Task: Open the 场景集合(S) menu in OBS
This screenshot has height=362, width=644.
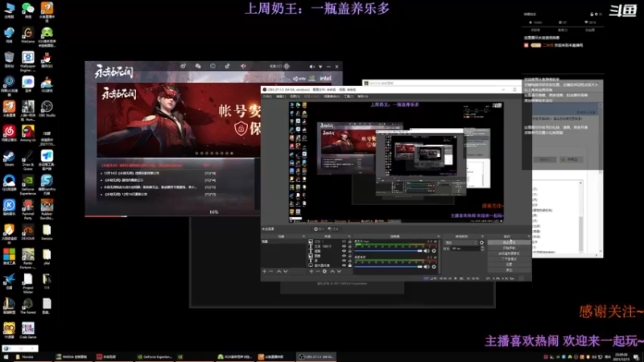Action: click(x=332, y=96)
